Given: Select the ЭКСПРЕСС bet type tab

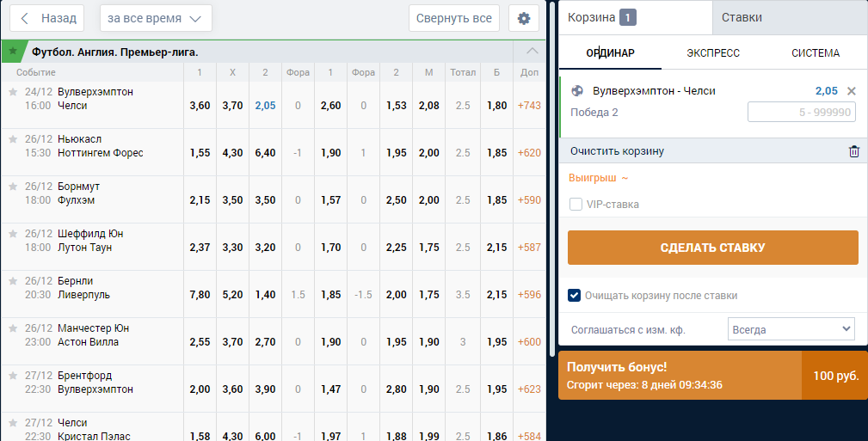Looking at the screenshot, I should click(713, 53).
